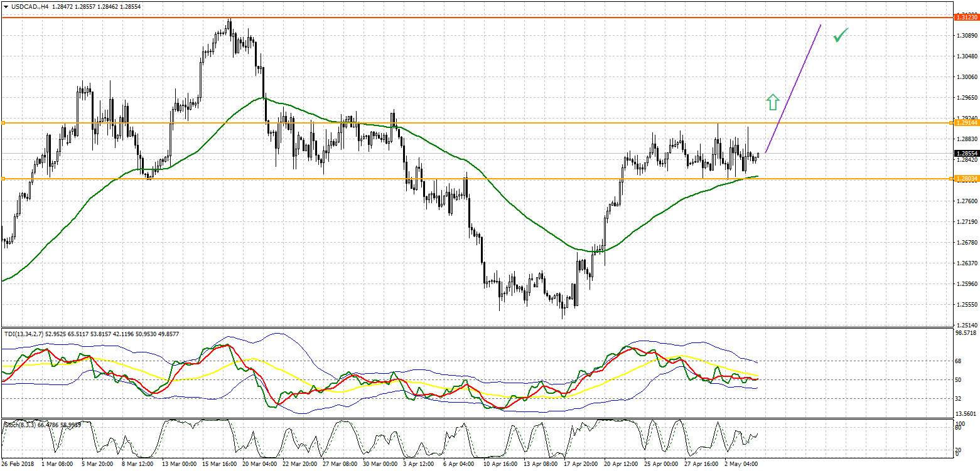The height and width of the screenshot is (471, 980).
Task: Click the 1.30060 price scale value
Action: pyautogui.click(x=965, y=77)
